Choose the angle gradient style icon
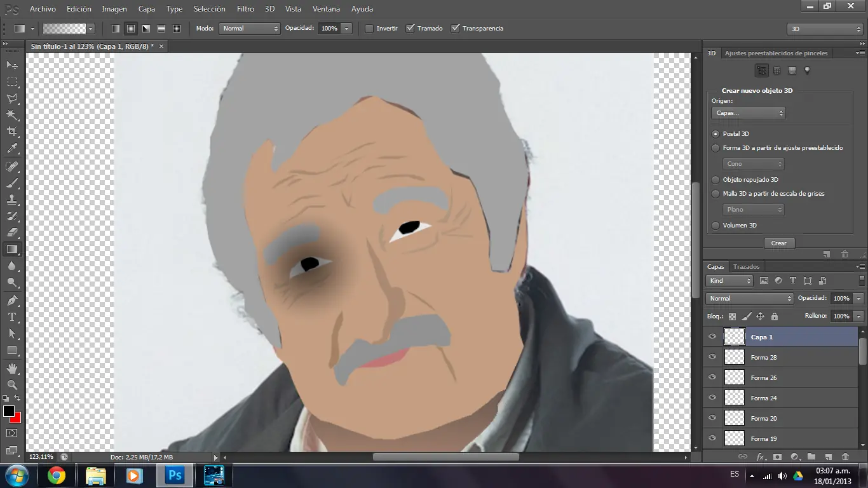This screenshot has width=868, height=488. point(146,29)
